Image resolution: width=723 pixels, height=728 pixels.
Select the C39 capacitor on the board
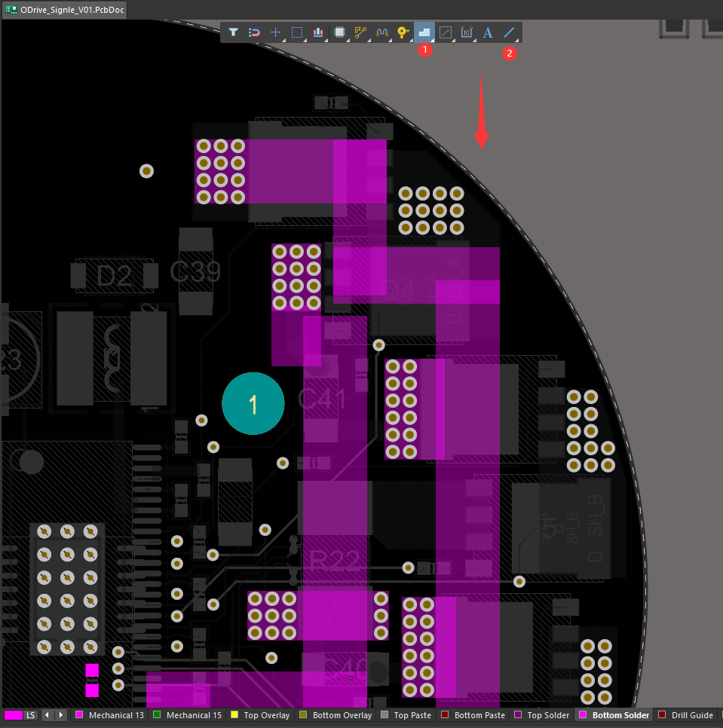(195, 272)
